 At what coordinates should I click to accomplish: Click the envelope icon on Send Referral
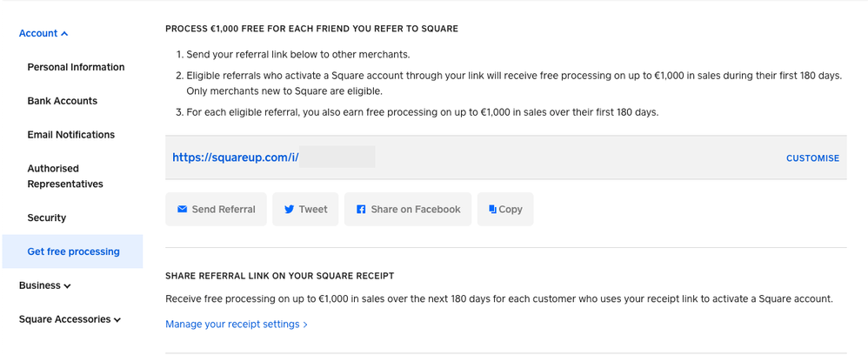pos(183,210)
